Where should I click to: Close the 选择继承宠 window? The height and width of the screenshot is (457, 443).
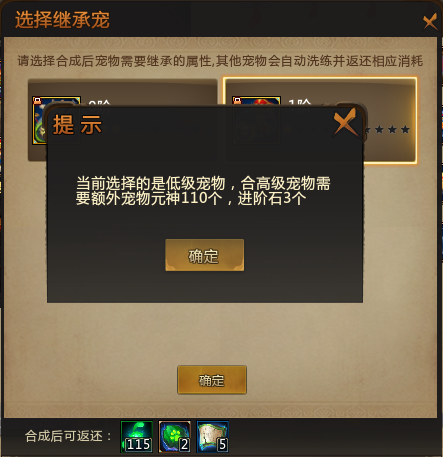click(430, 21)
